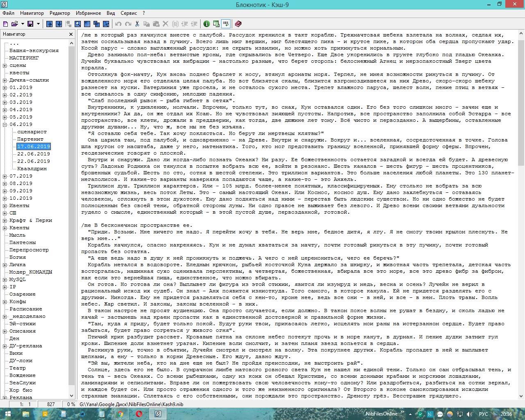Click the Save floppy disk icon

(x=30, y=24)
